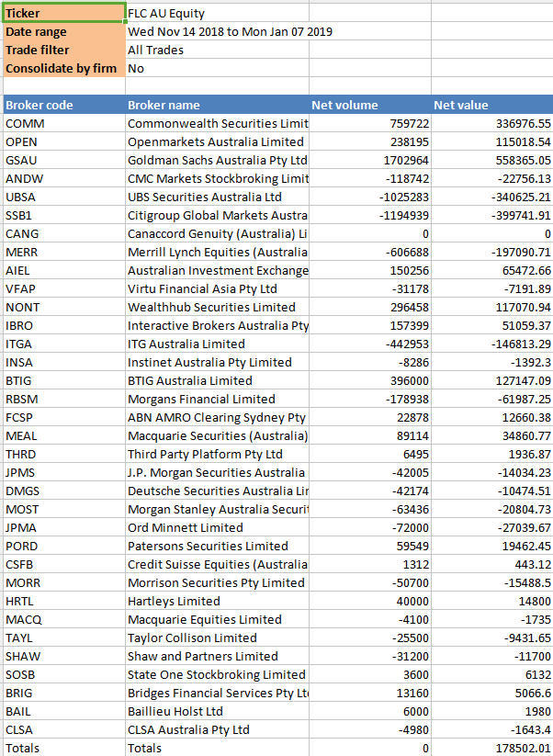
Task: Click the Consolidate by firm 'No' value
Action: [217, 68]
